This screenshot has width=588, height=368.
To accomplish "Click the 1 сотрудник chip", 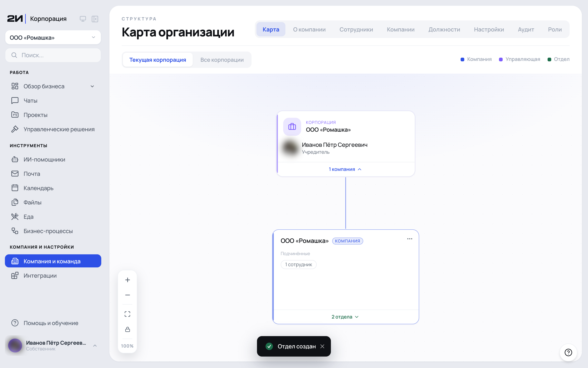I will point(298,265).
